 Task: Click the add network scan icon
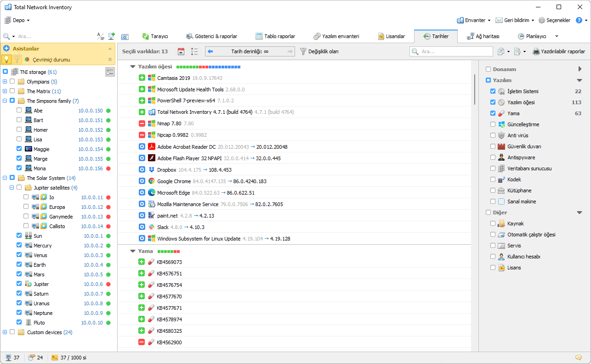pyautogui.click(x=111, y=36)
